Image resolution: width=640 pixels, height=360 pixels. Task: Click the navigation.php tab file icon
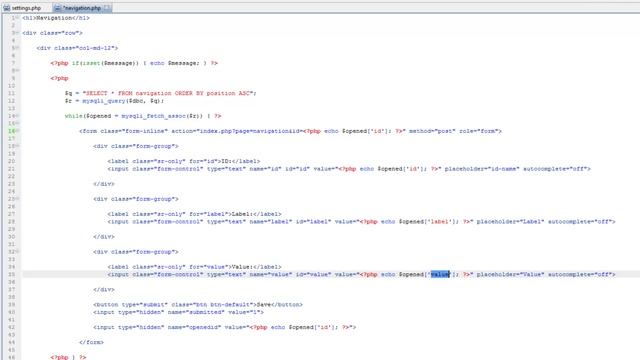58,8
